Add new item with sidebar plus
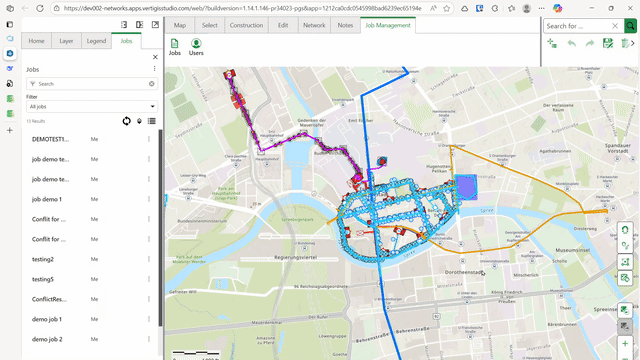This screenshot has width=640, height=360. [x=10, y=130]
